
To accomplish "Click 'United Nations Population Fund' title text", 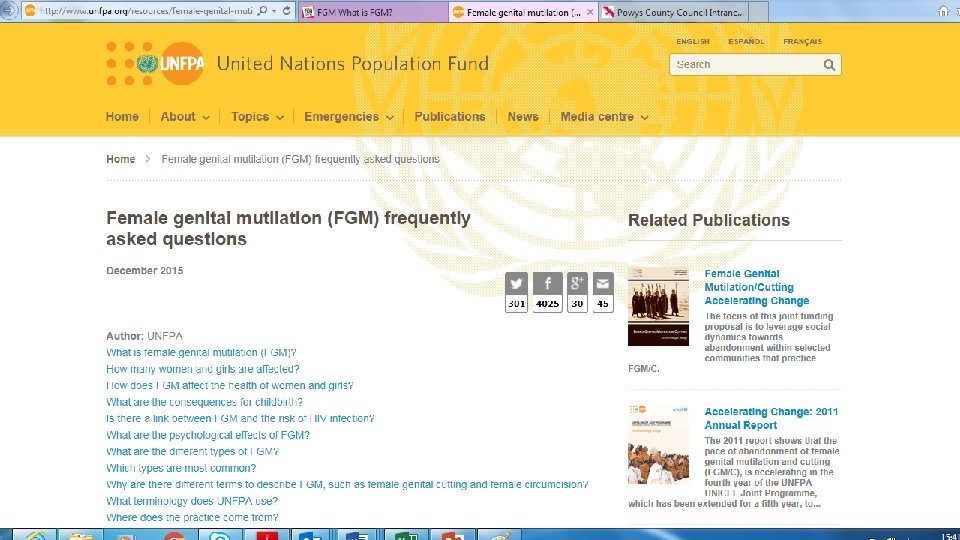I will pyautogui.click(x=353, y=64).
